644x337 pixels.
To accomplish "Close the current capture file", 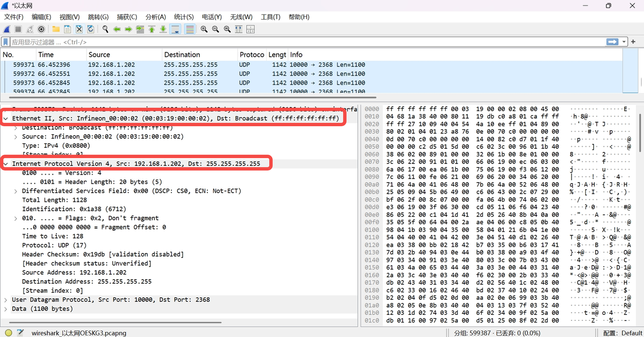I will [x=78, y=29].
